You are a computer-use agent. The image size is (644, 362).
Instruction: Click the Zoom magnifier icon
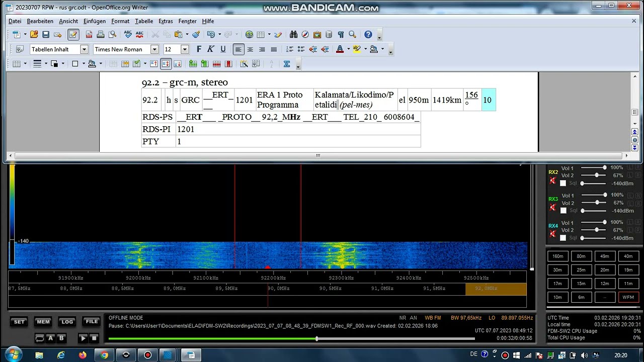[352, 35]
